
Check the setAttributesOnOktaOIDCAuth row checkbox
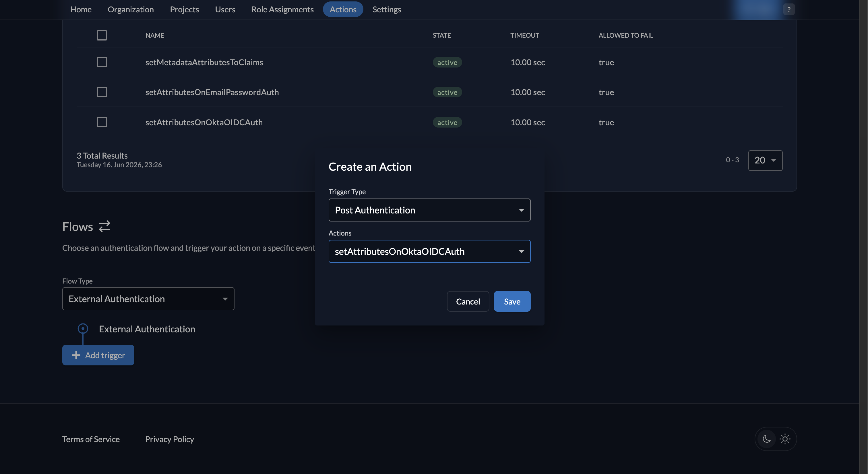[x=102, y=122]
